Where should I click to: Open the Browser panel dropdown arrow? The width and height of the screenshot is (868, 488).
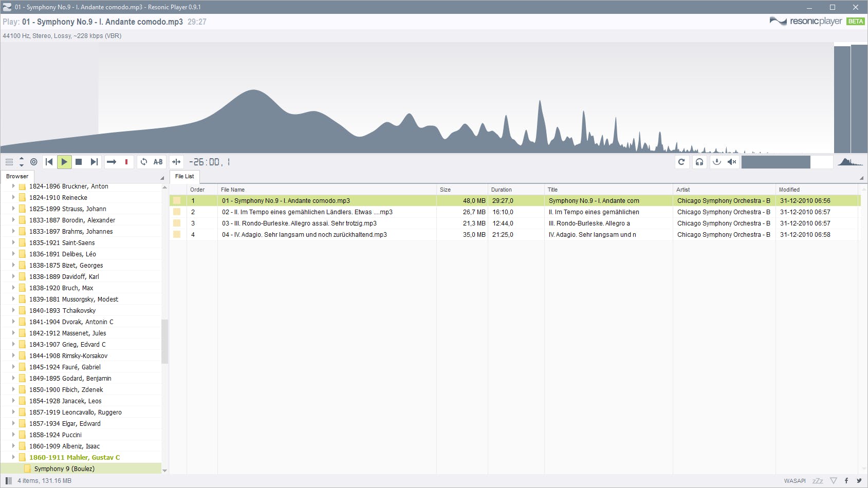[x=162, y=178]
